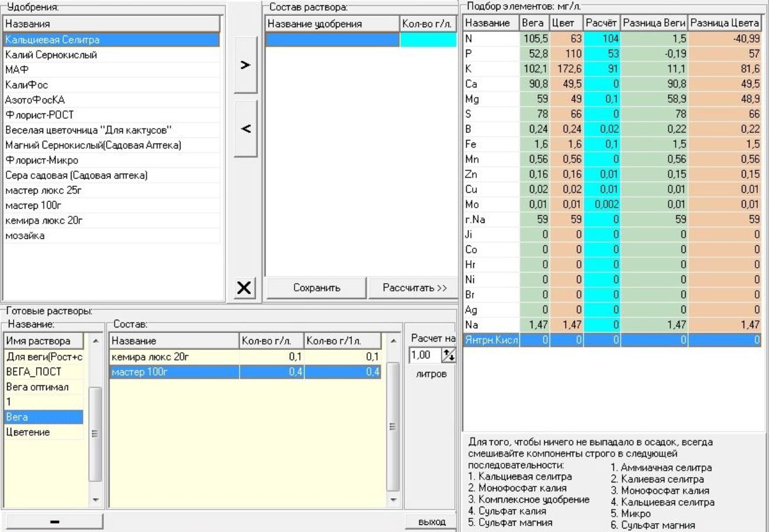This screenshot has height=532, width=769.
Task: Click the Разница Веги column header
Action: [x=654, y=23]
